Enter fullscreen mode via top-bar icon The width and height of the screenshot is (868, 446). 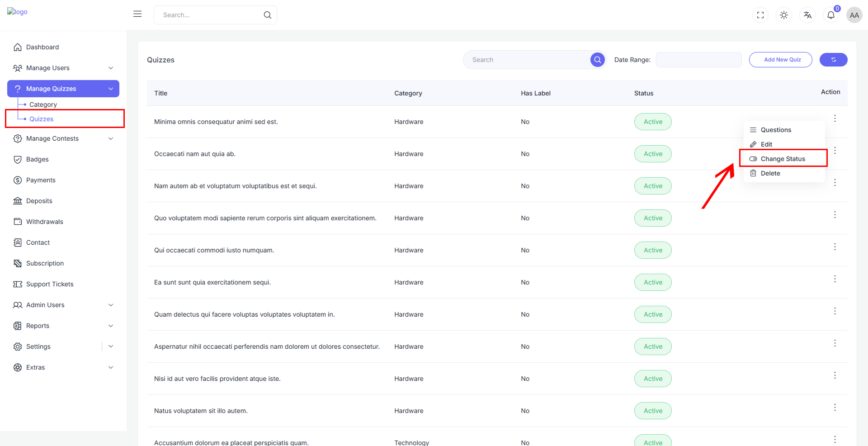[760, 15]
